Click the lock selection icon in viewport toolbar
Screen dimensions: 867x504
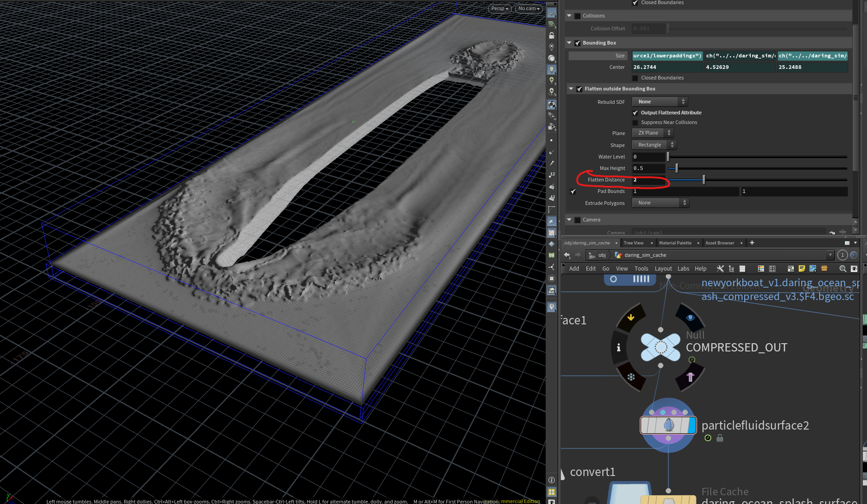[552, 35]
